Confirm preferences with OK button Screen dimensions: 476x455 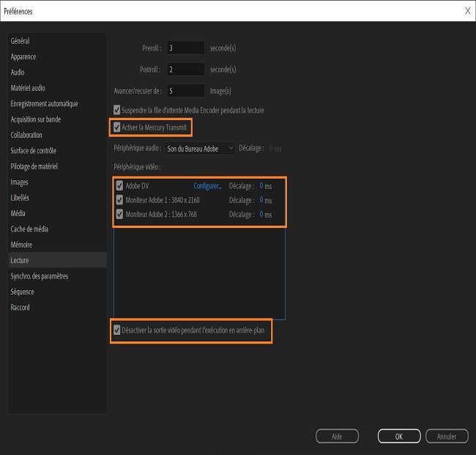[399, 436]
